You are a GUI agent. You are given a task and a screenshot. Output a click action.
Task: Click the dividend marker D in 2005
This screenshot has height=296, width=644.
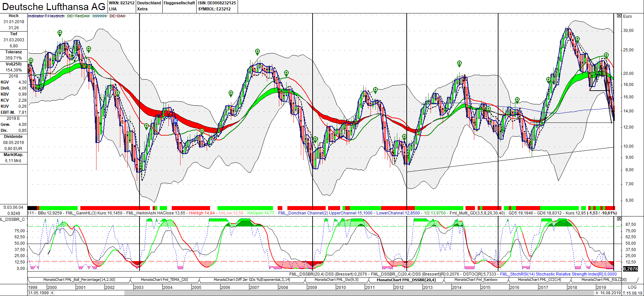(x=202, y=131)
